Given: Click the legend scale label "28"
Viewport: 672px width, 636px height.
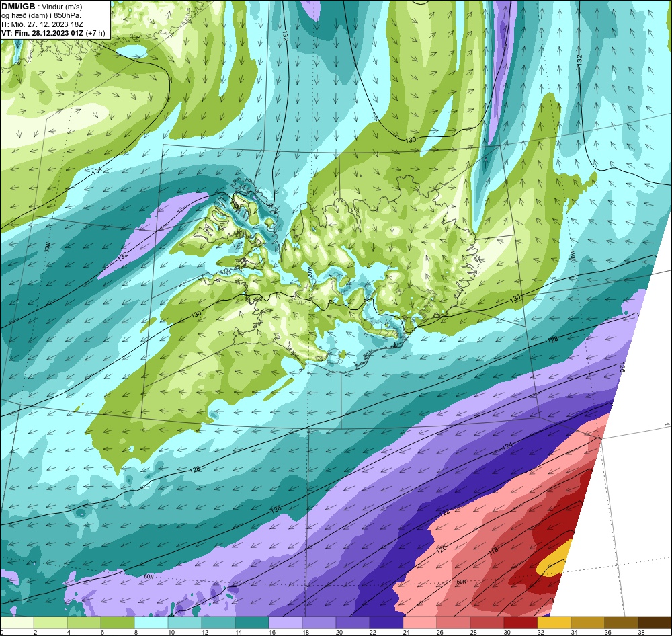Looking at the screenshot, I should [473, 632].
